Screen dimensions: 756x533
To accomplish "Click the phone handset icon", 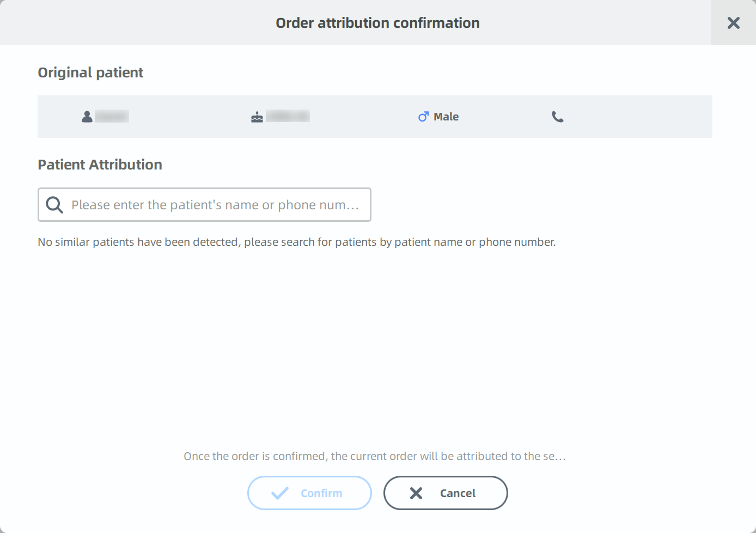I will pos(558,117).
